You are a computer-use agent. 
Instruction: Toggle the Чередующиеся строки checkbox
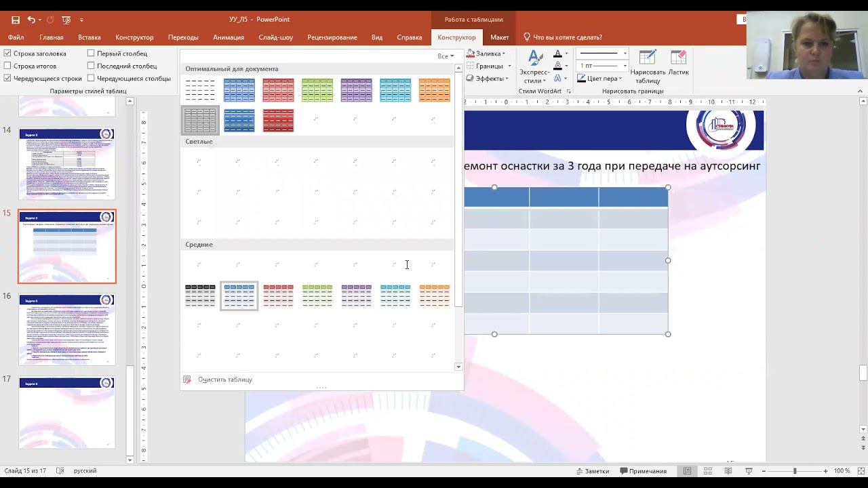7,79
